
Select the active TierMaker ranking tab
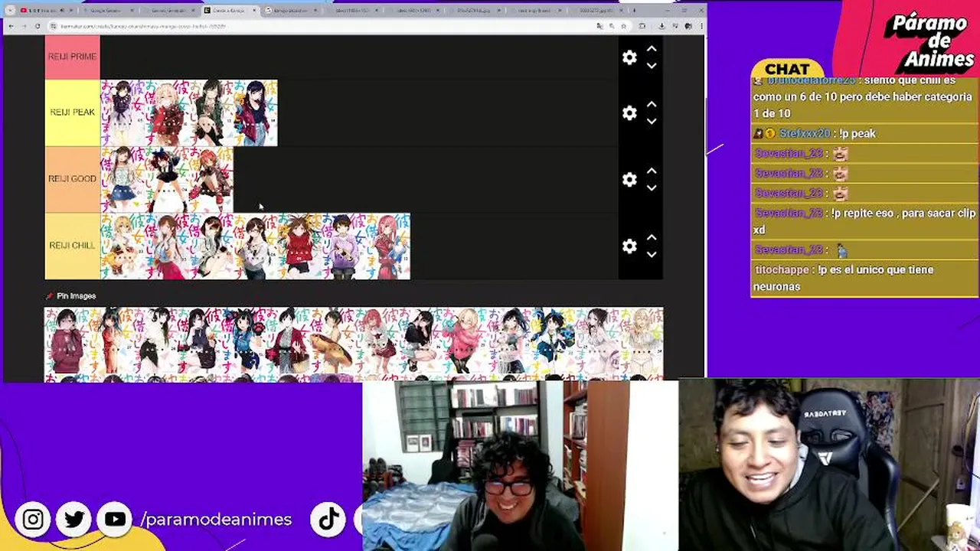pyautogui.click(x=230, y=11)
